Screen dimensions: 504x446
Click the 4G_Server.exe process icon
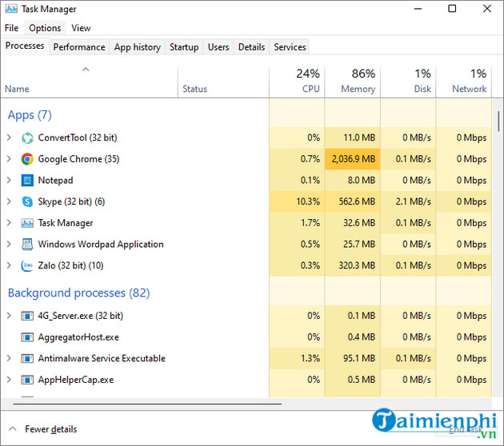[x=27, y=316]
